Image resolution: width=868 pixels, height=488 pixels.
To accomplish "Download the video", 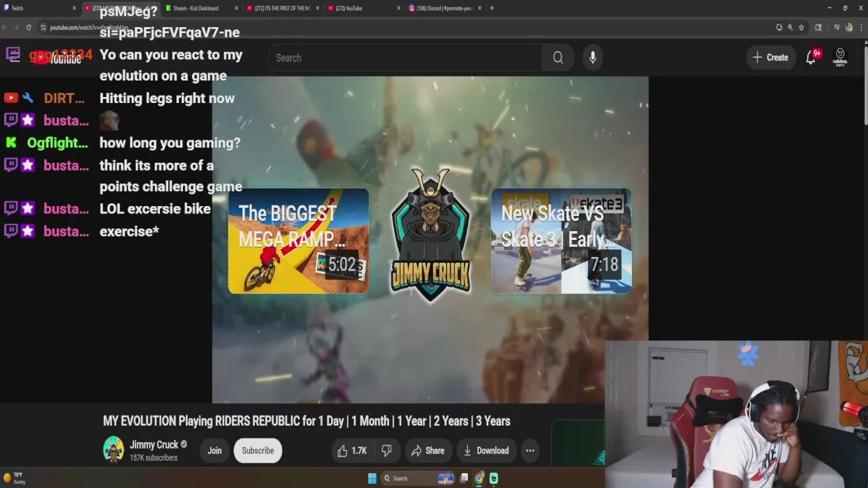I will point(486,451).
